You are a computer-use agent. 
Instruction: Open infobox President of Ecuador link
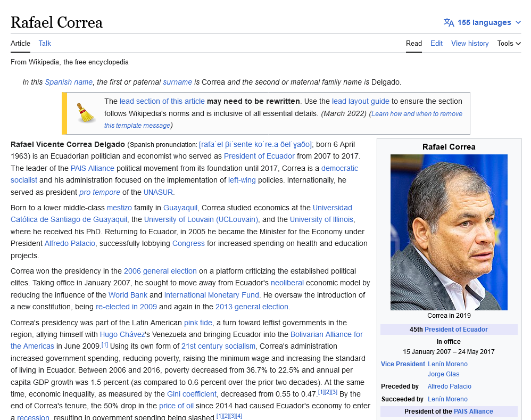pyautogui.click(x=456, y=329)
